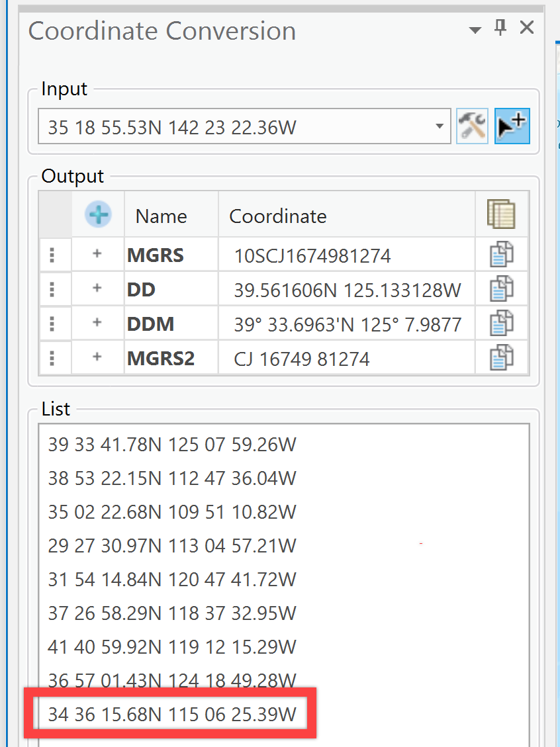The height and width of the screenshot is (747, 560).
Task: Expand the DD output row
Action: tap(97, 288)
